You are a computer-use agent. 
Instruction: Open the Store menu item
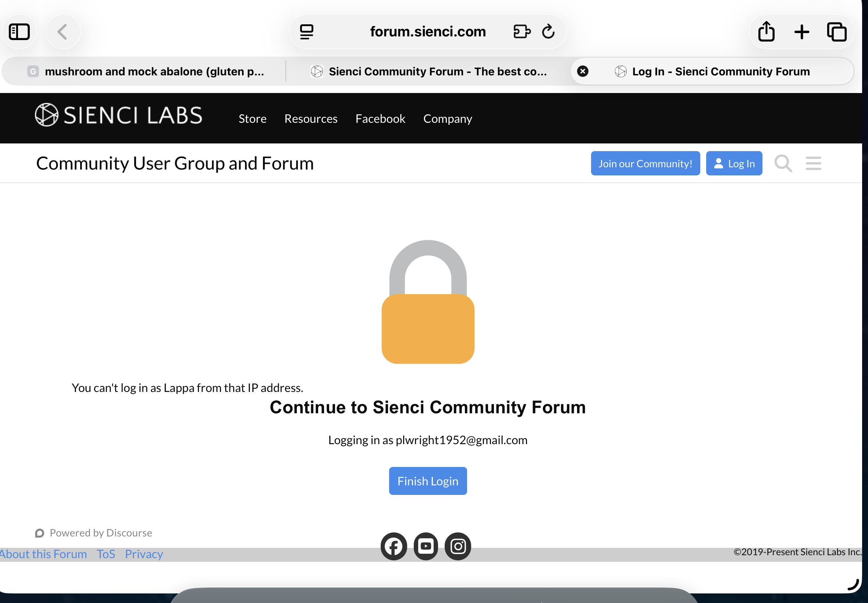252,119
